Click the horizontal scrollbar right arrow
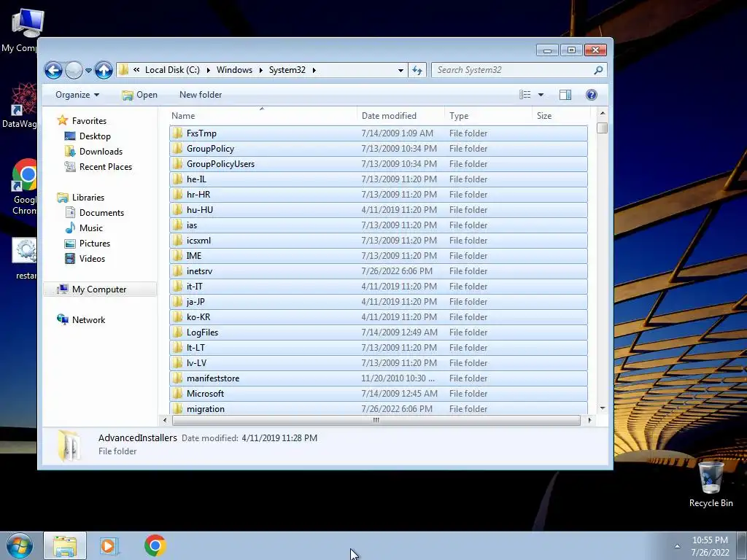This screenshot has height=560, width=747. [589, 420]
